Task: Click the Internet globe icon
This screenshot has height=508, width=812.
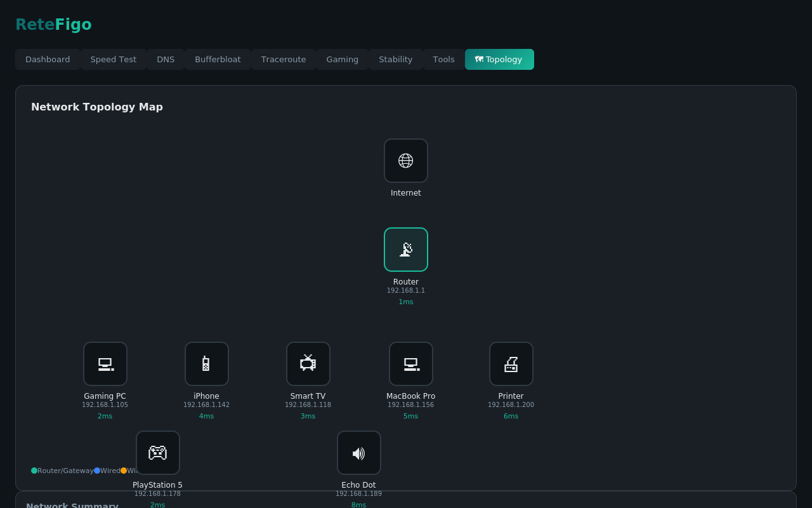Action: point(405,160)
